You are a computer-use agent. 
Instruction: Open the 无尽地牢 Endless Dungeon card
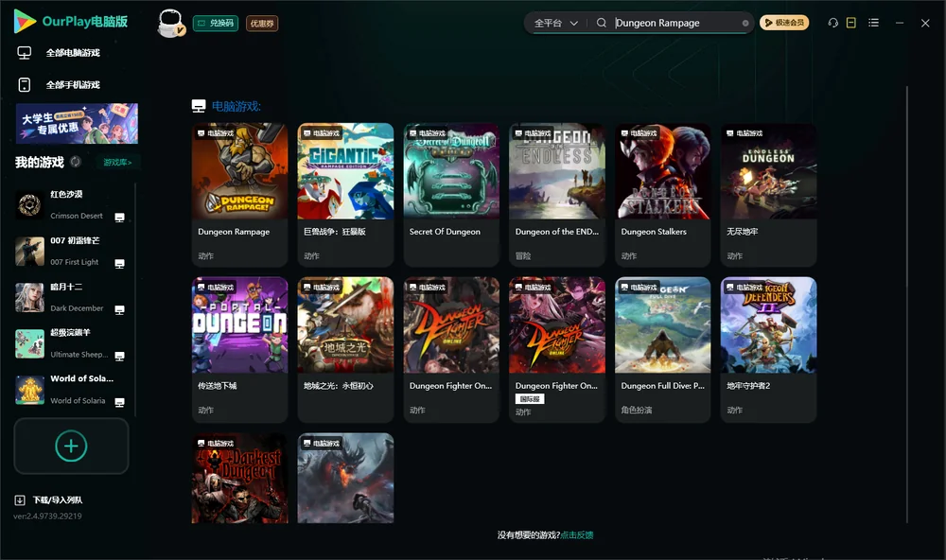(x=768, y=195)
